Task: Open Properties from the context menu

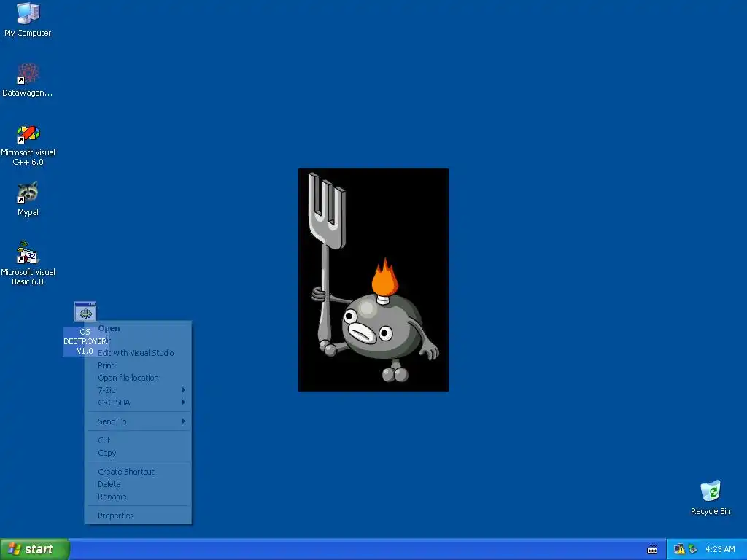Action: point(138,516)
